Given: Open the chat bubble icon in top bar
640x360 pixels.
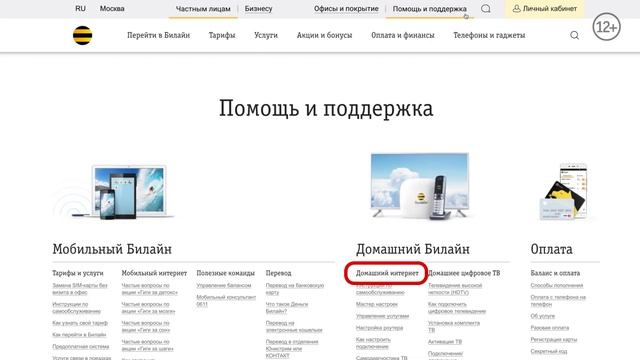Looking at the screenshot, I should tap(485, 9).
